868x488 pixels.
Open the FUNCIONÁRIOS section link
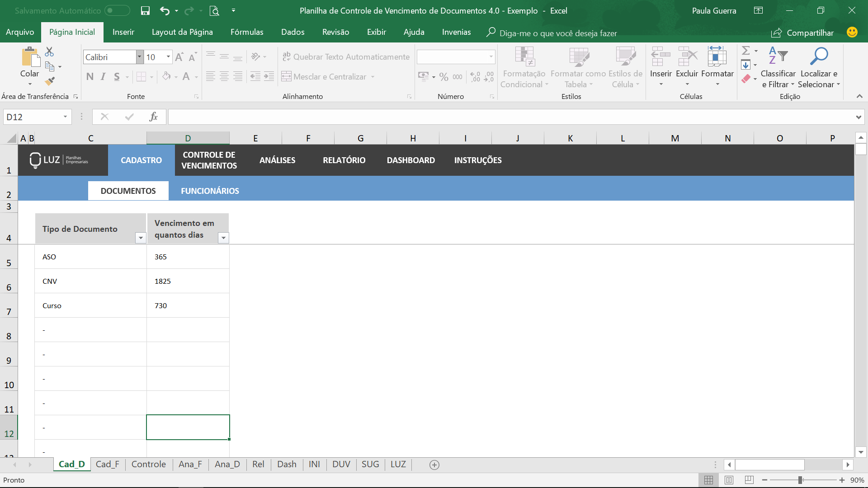pos(210,191)
